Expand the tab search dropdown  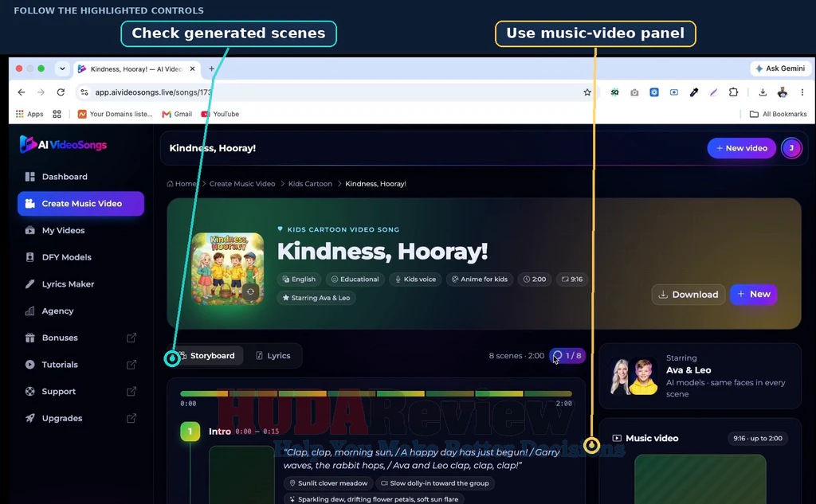click(x=62, y=68)
